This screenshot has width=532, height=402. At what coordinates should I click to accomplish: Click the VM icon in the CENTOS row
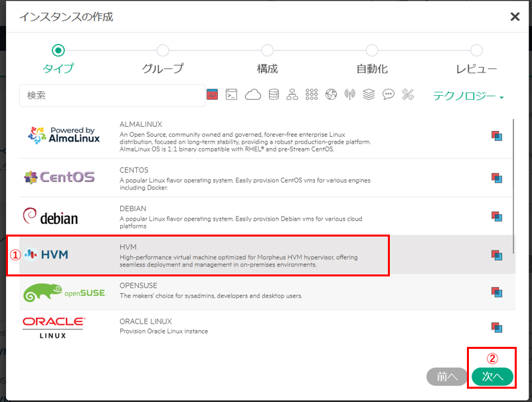[x=497, y=178]
